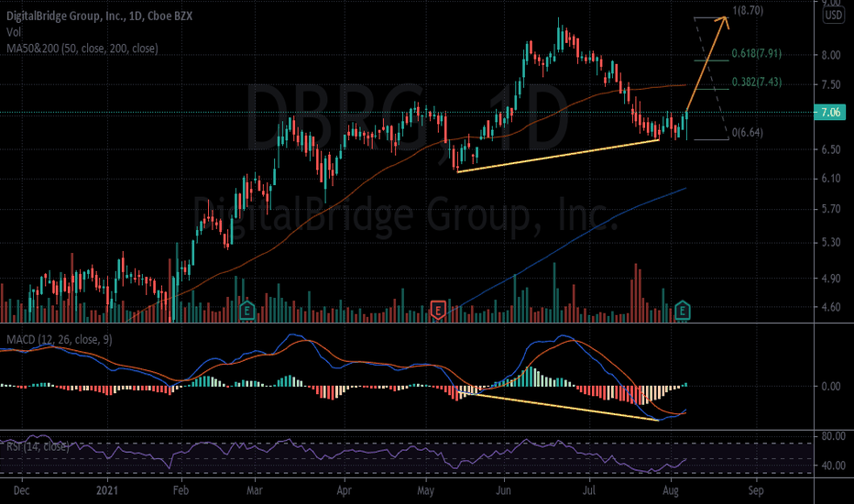Select Fibonacci level 0(6.64) label

[748, 132]
